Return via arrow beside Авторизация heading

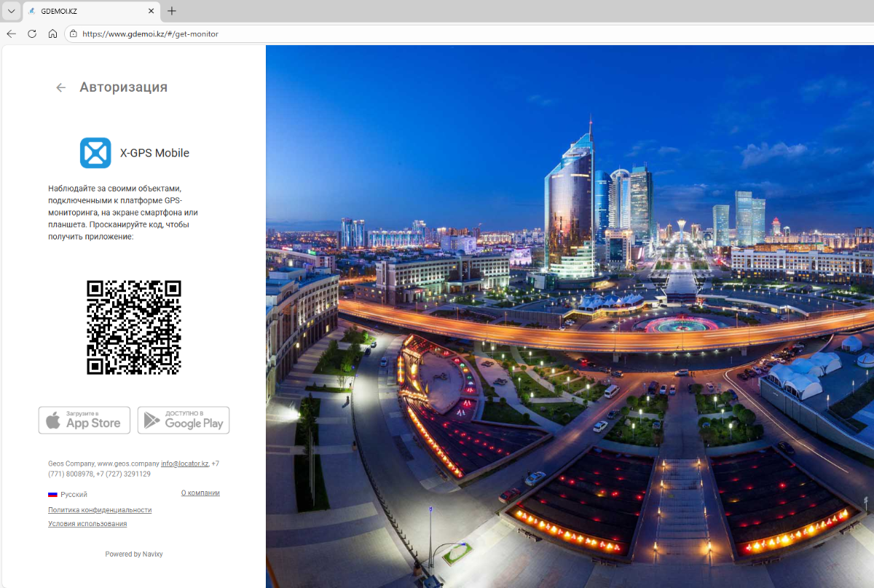61,87
